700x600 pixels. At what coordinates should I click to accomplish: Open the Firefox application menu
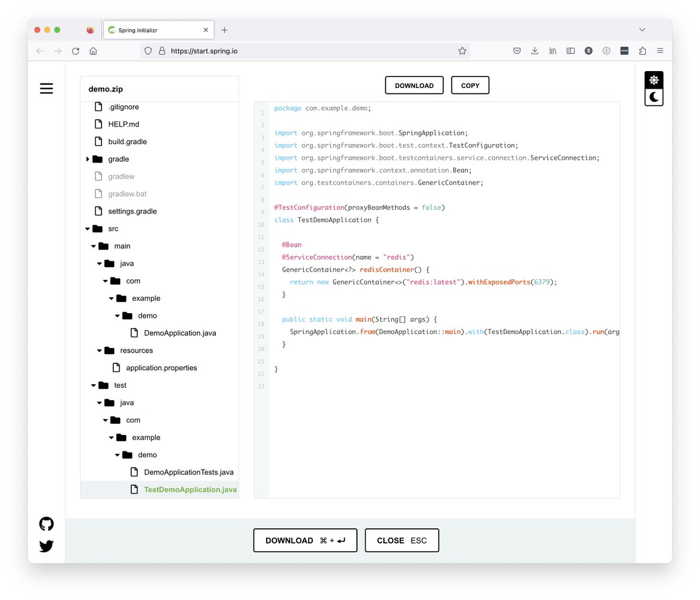point(660,51)
